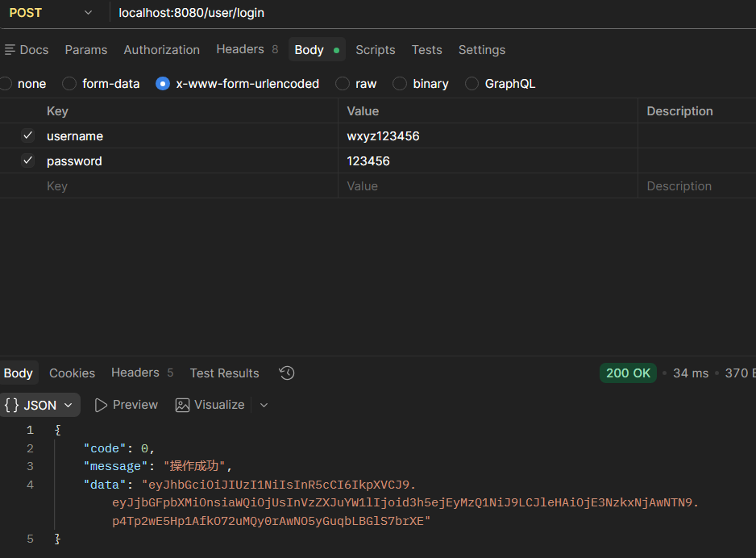Click the Docs lines icon

[x=10, y=50]
